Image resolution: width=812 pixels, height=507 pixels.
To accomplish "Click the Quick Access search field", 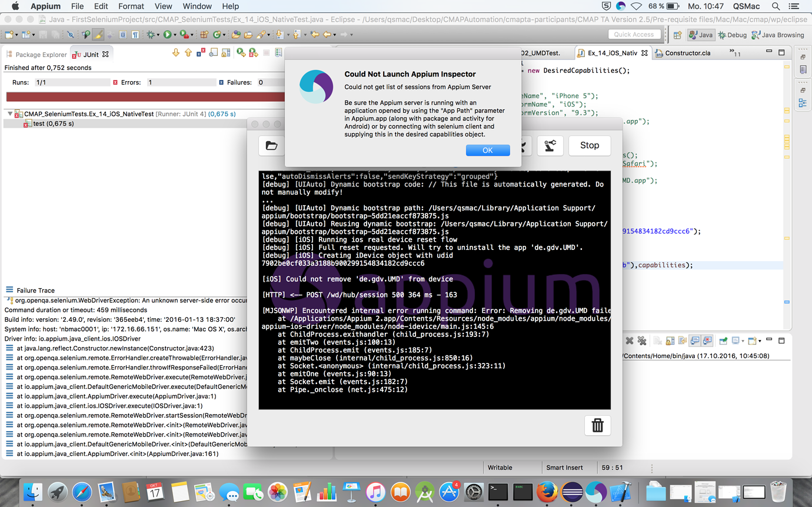I will tap(634, 34).
